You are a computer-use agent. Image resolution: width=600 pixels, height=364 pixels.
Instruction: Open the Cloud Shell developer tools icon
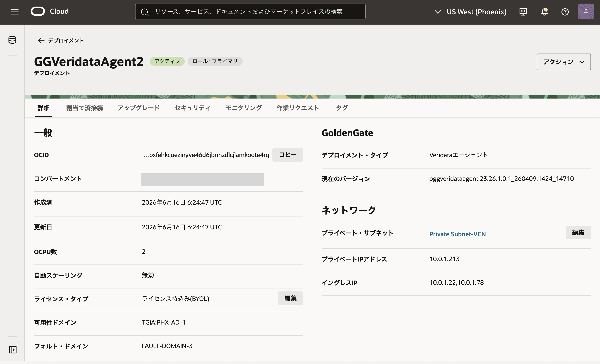(523, 12)
